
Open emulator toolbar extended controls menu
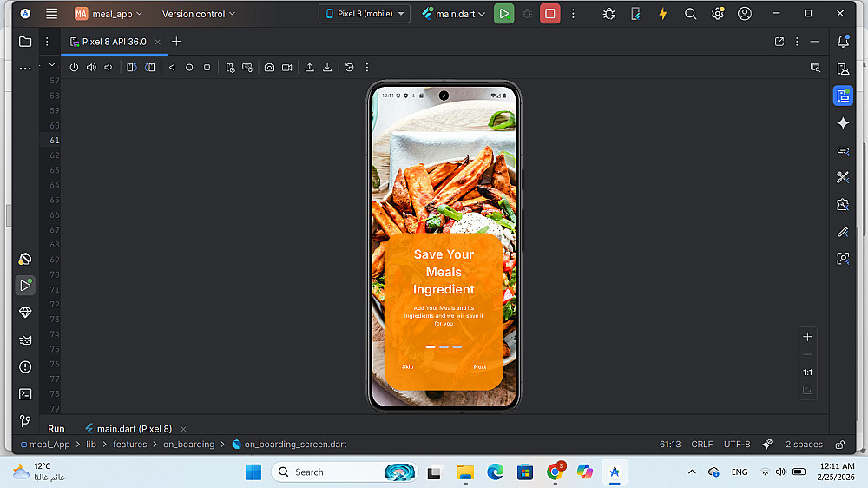[367, 68]
